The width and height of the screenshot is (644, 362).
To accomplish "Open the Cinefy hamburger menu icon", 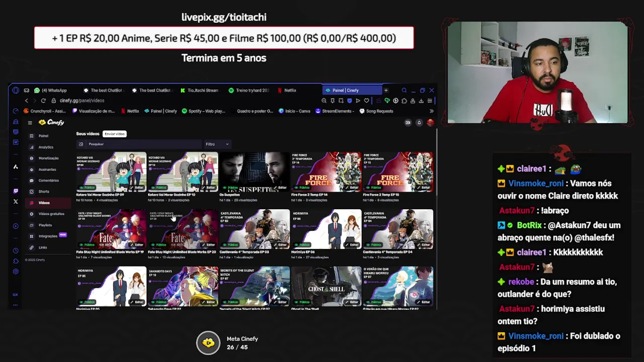I will 30,123.
